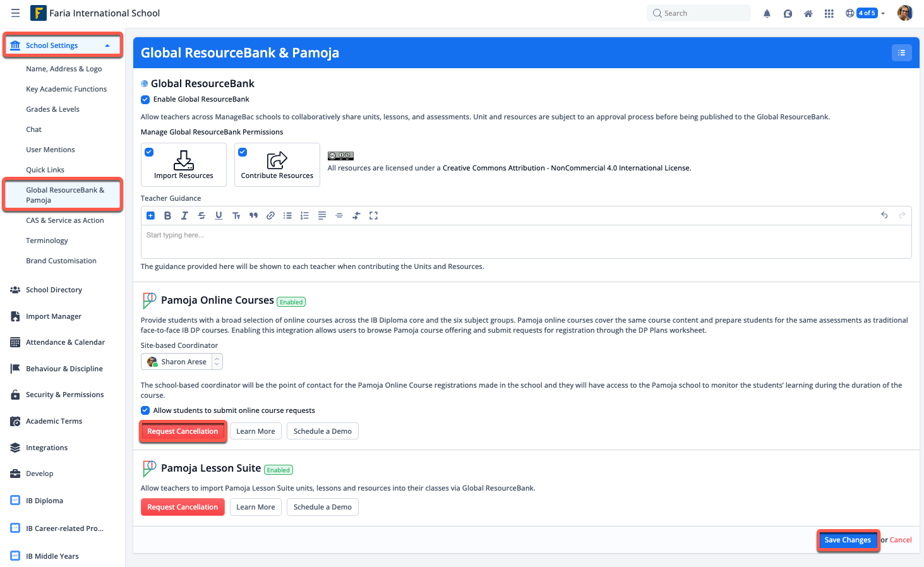Request Cancellation of Pamoja Online Courses
Image resolution: width=924 pixels, height=567 pixels.
[183, 431]
